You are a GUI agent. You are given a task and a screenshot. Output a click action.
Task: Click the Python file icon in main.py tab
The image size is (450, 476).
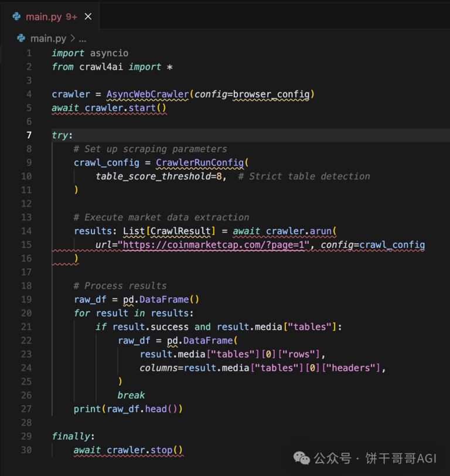click(16, 16)
